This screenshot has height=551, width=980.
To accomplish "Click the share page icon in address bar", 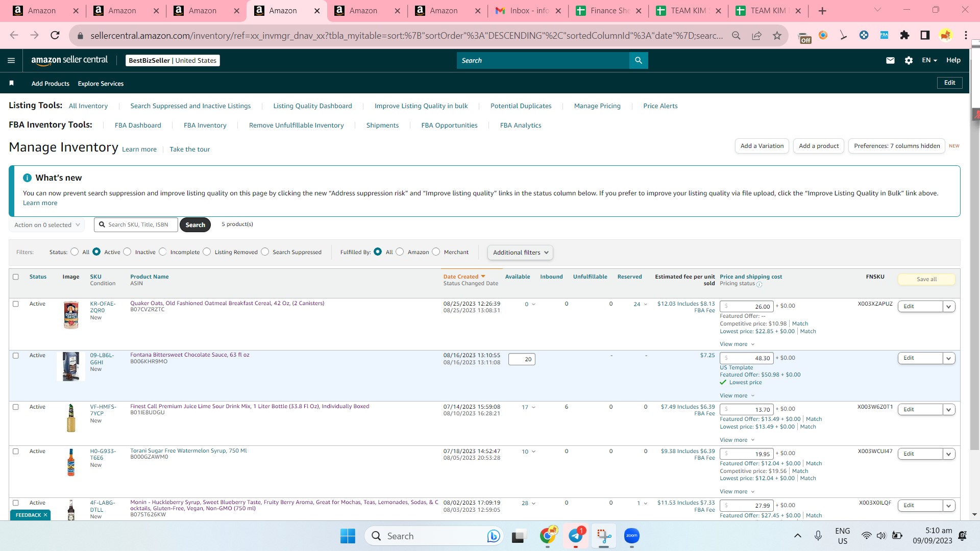I will click(756, 35).
